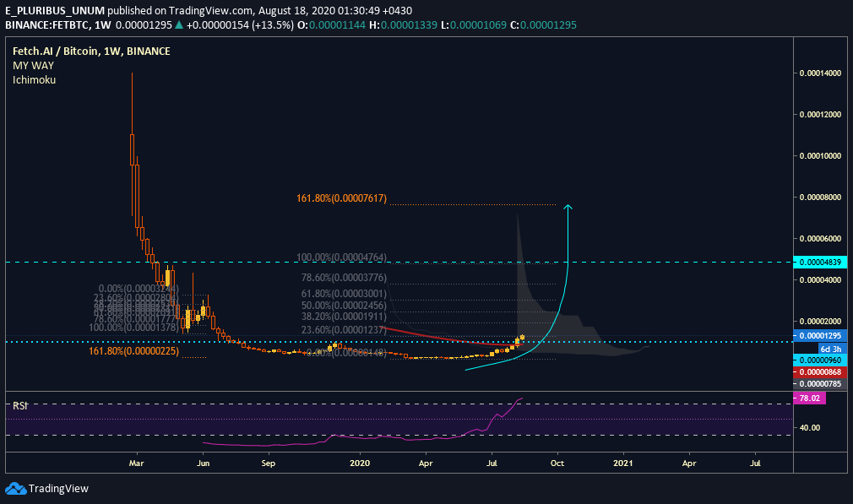Click the 100.00%(0.00004764) Fibonacci label
The image size is (853, 504).
pos(342,257)
